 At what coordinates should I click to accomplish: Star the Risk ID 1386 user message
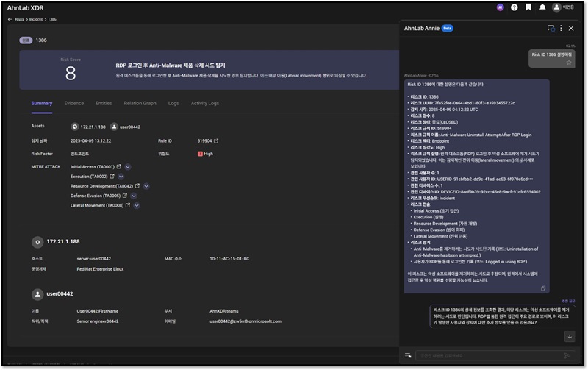point(569,63)
